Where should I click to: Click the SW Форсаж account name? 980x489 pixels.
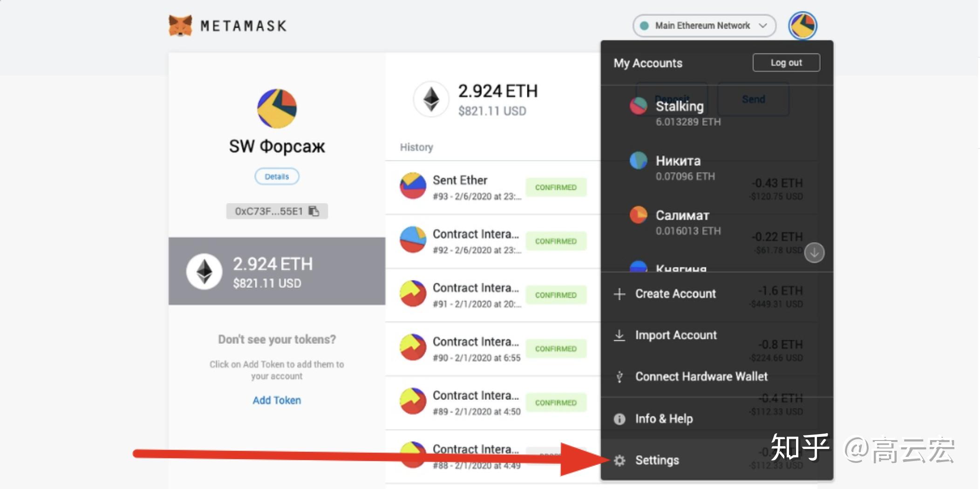click(277, 146)
